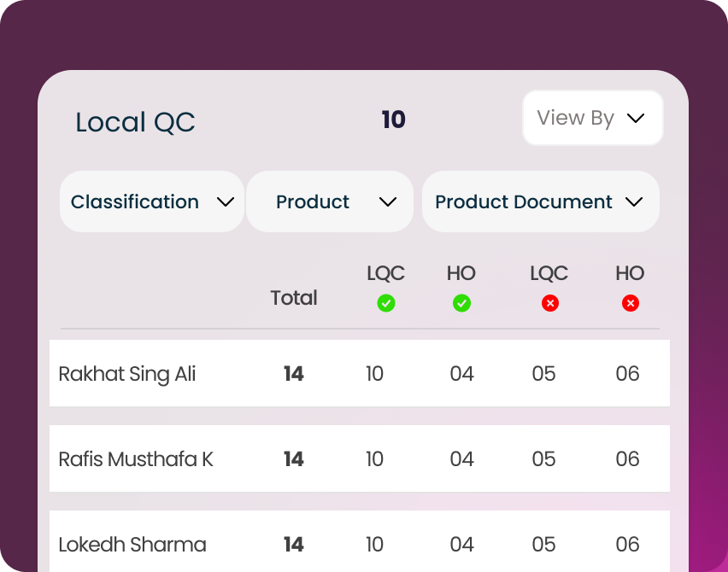Select the Rafis Musthafa K row
Image resolution: width=728 pixels, height=572 pixels.
tap(136, 459)
